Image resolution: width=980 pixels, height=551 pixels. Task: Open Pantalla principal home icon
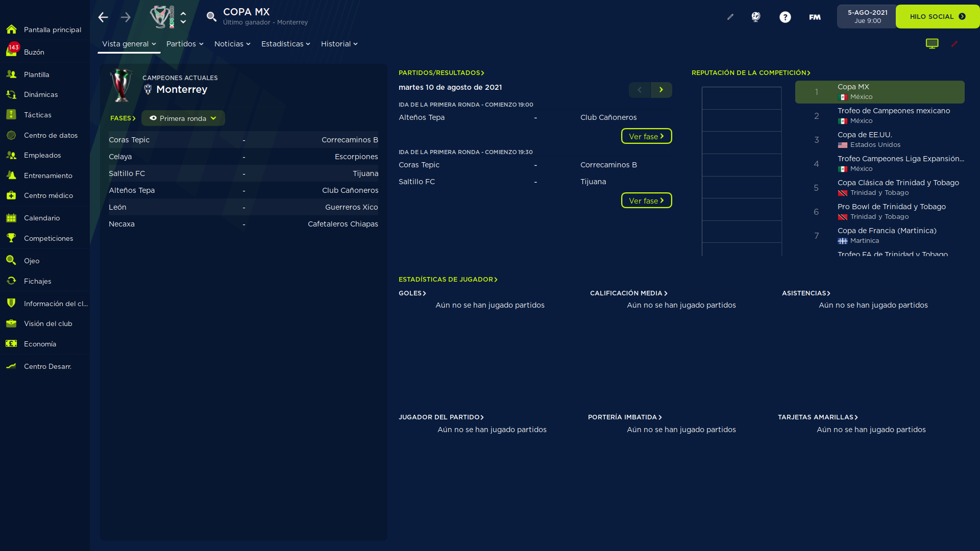tap(11, 30)
